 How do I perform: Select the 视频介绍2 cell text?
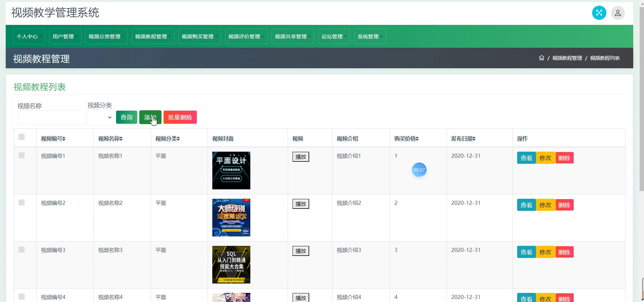click(x=349, y=203)
